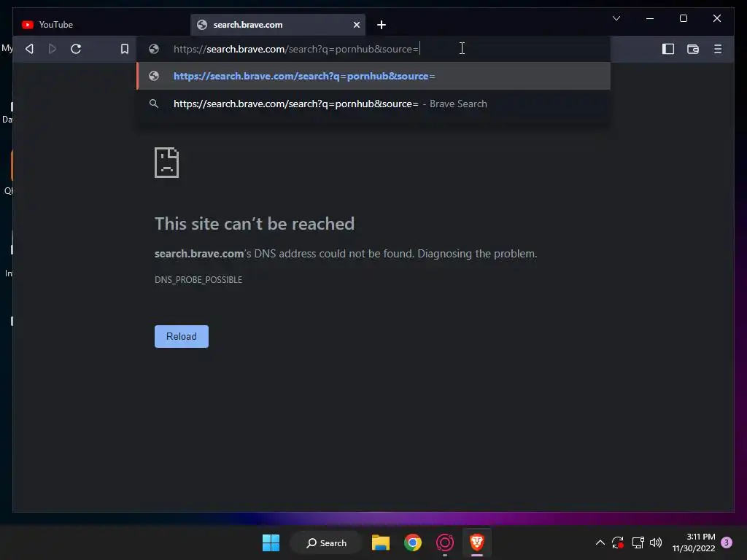Expand the system tray hidden icons
This screenshot has width=747, height=560.
[x=600, y=542]
